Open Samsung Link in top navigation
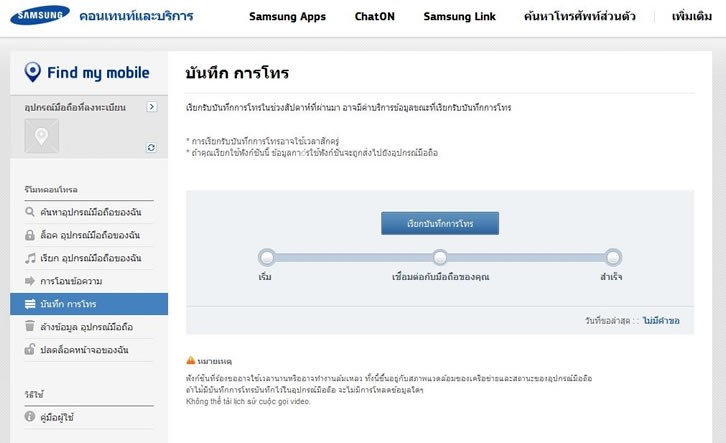726x443 pixels. tap(459, 16)
